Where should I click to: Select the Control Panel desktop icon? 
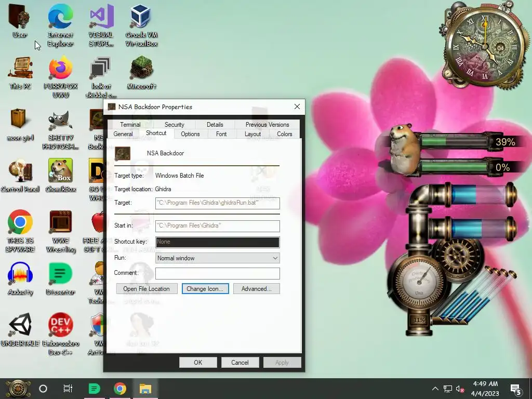pyautogui.click(x=20, y=176)
